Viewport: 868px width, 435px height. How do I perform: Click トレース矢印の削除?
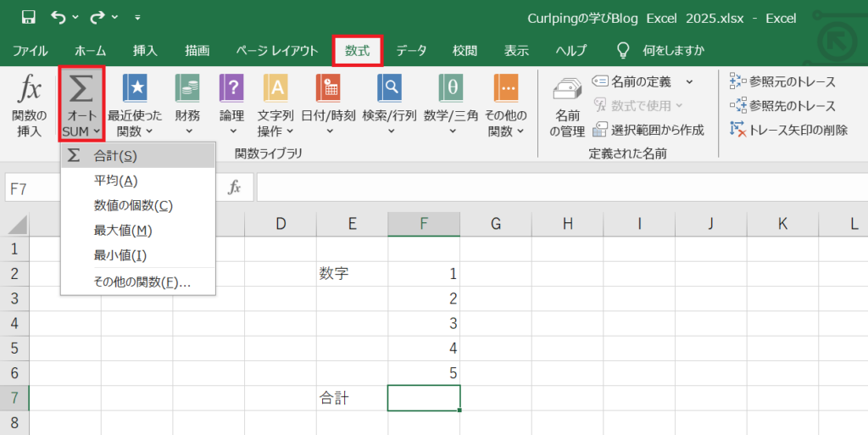point(789,130)
